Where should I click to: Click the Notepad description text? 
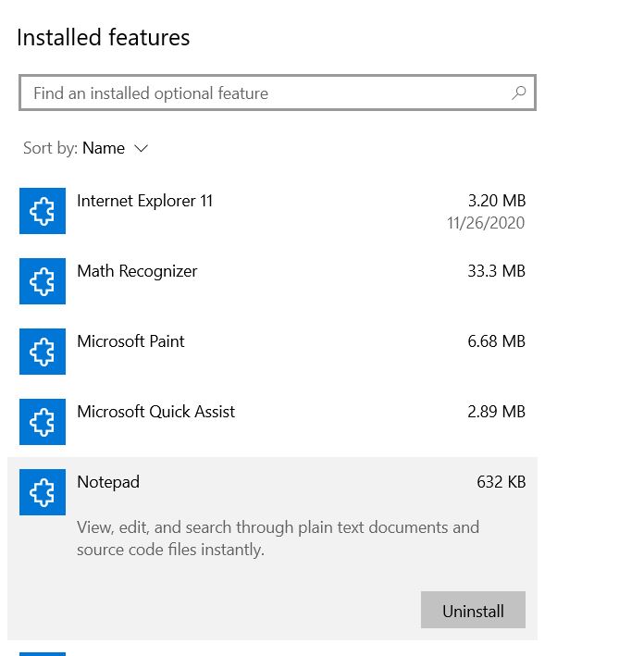278,538
